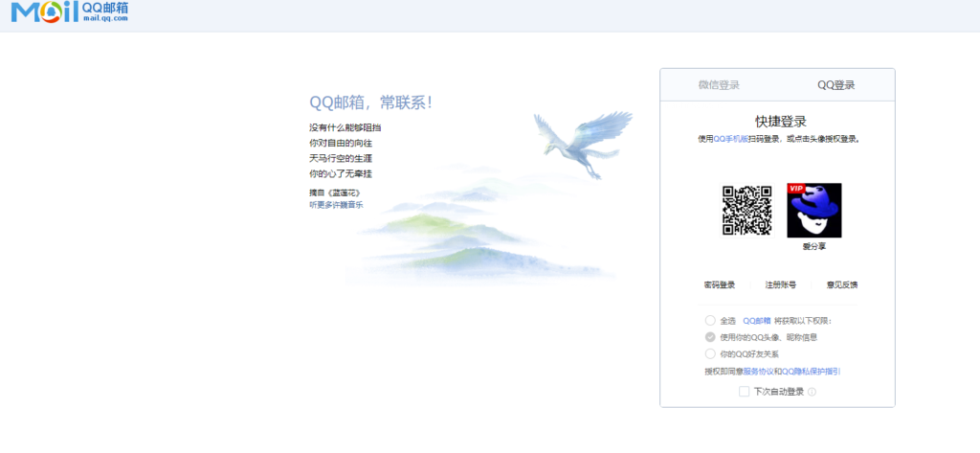
Task: Enable 下次自动登录 checkbox
Action: tap(744, 392)
